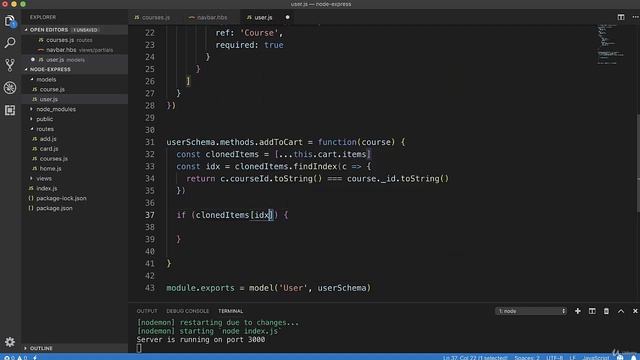
Task: Open the Source Control view
Action: pyautogui.click(x=10, y=65)
